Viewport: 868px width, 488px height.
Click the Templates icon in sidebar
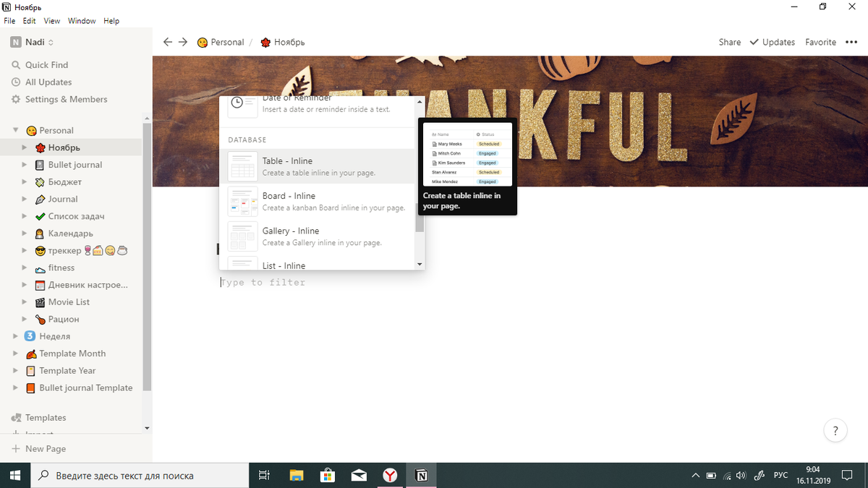[16, 418]
